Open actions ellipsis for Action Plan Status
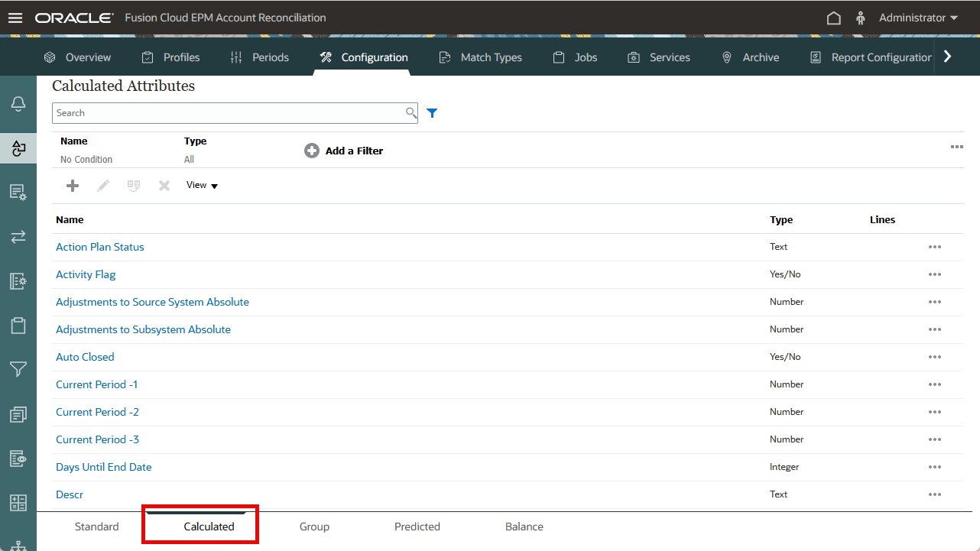 pyautogui.click(x=934, y=247)
